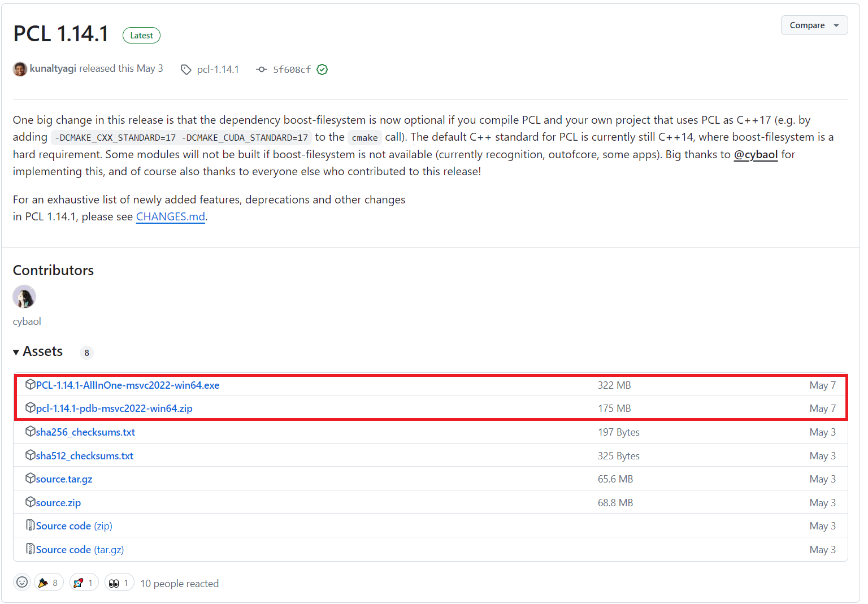Download sha256_checksums.txt
Image resolution: width=868 pixels, height=604 pixels.
tap(85, 432)
